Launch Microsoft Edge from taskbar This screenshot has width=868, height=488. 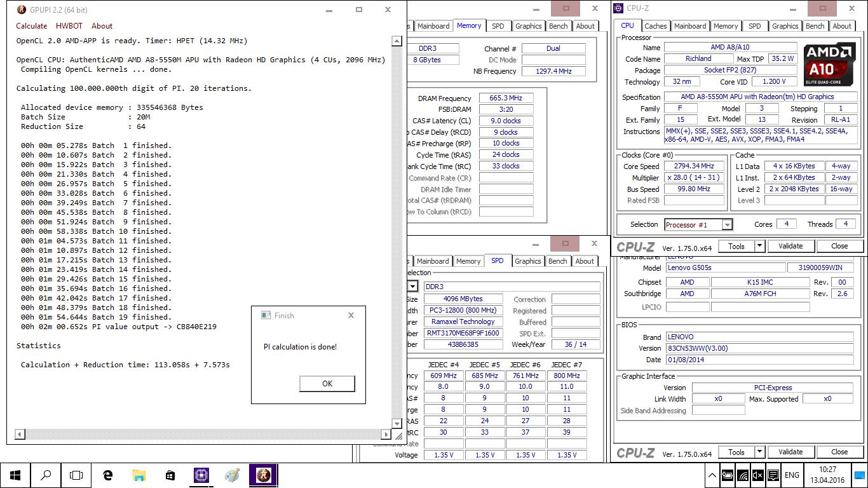107,475
